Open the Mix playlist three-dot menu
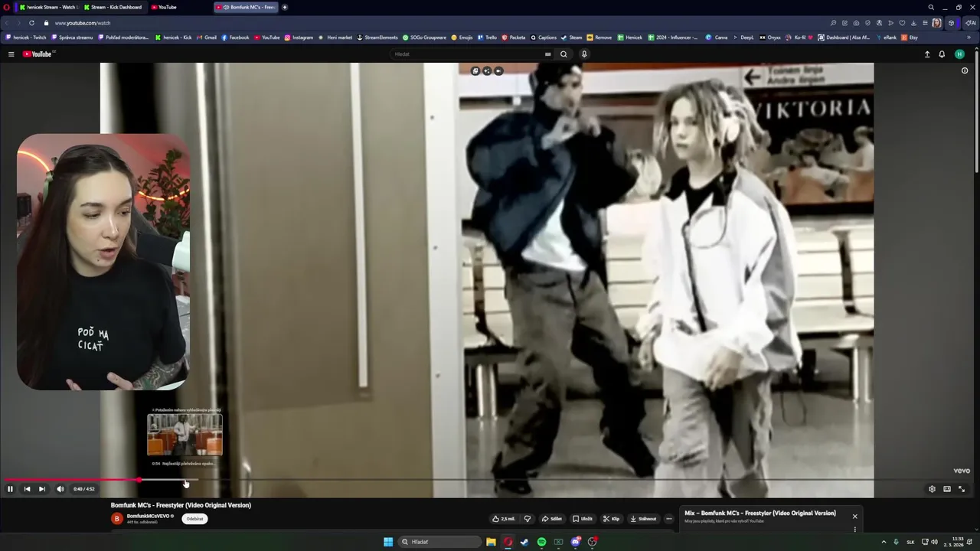Screen dimensions: 980x551 tap(854, 529)
